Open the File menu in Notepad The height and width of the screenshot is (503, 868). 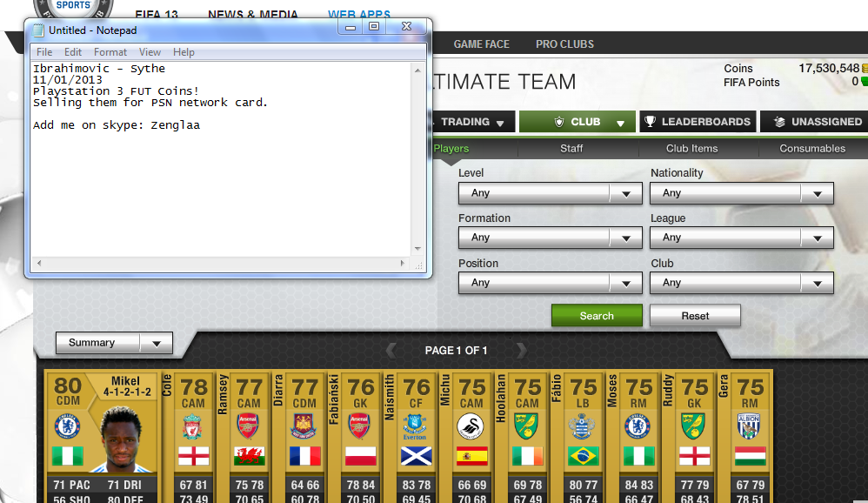(44, 52)
